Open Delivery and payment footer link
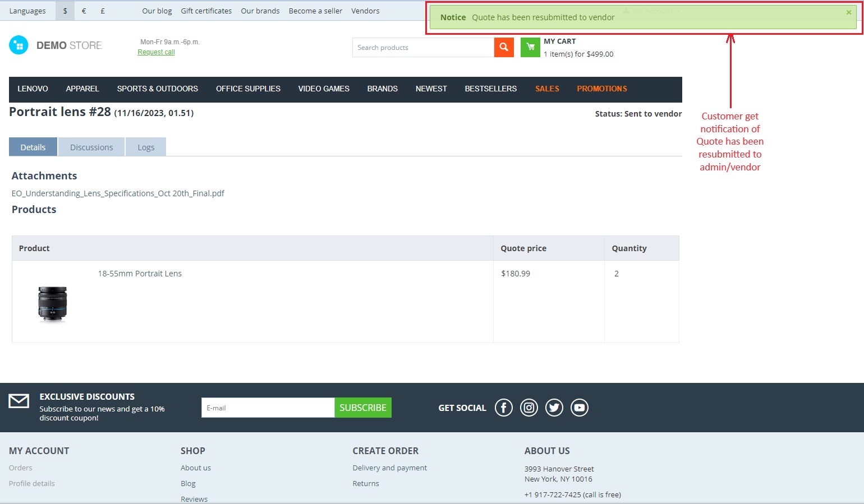The image size is (864, 504). (390, 468)
